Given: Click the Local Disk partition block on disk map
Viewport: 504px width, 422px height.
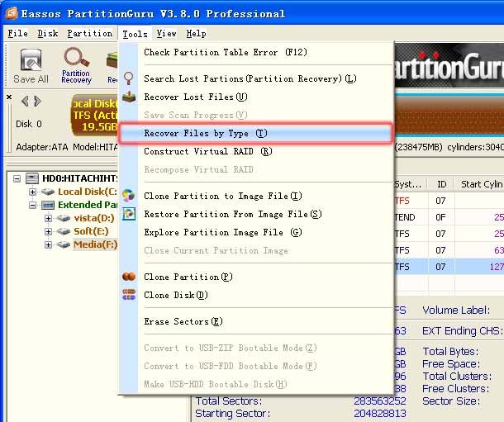Looking at the screenshot, I should tap(94, 115).
